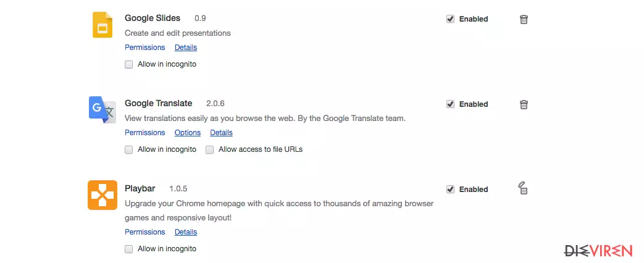Click the Google Translate extension icon
This screenshot has width=644, height=263.
click(x=102, y=110)
